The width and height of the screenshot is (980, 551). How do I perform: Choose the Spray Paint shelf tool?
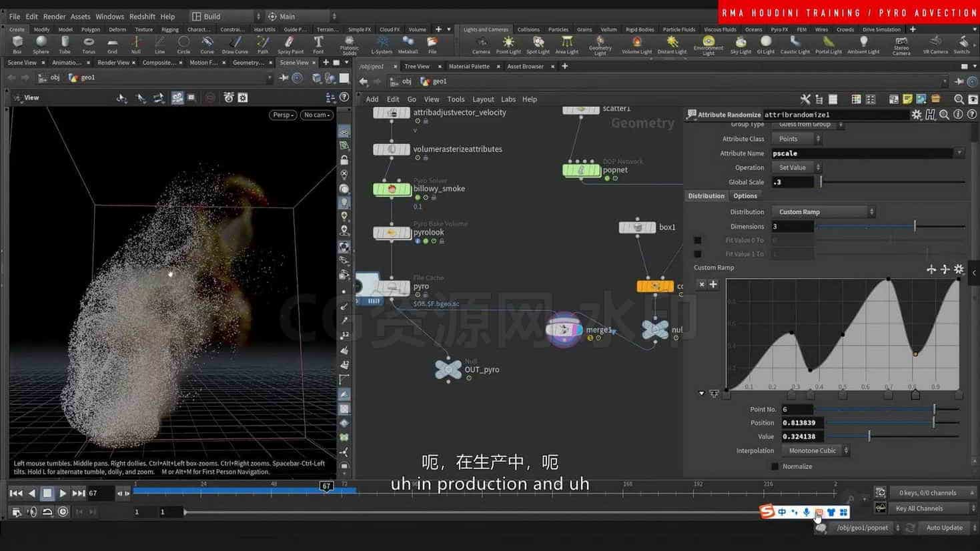click(x=290, y=45)
